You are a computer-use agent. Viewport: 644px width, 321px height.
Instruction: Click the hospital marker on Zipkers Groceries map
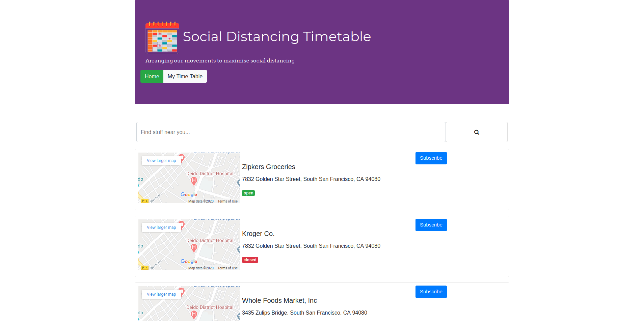coord(194,181)
